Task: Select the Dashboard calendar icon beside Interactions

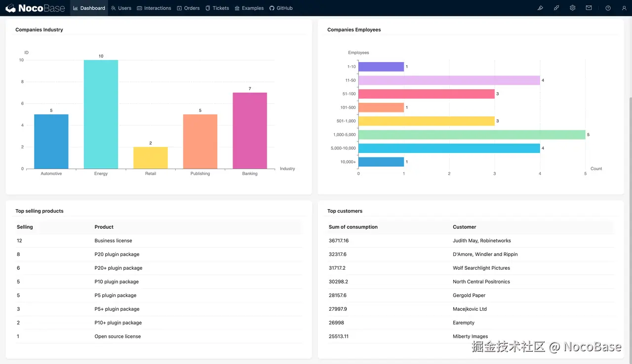Action: coord(139,8)
